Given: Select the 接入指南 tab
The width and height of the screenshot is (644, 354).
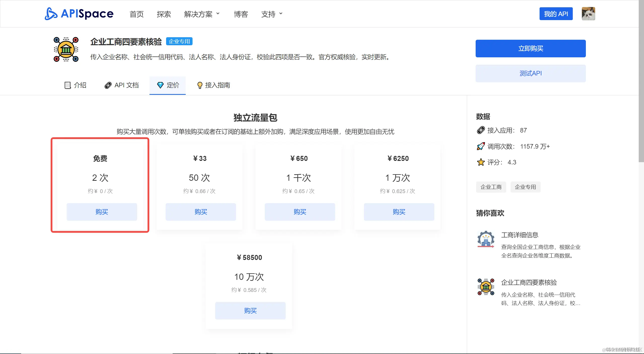Looking at the screenshot, I should point(217,85).
